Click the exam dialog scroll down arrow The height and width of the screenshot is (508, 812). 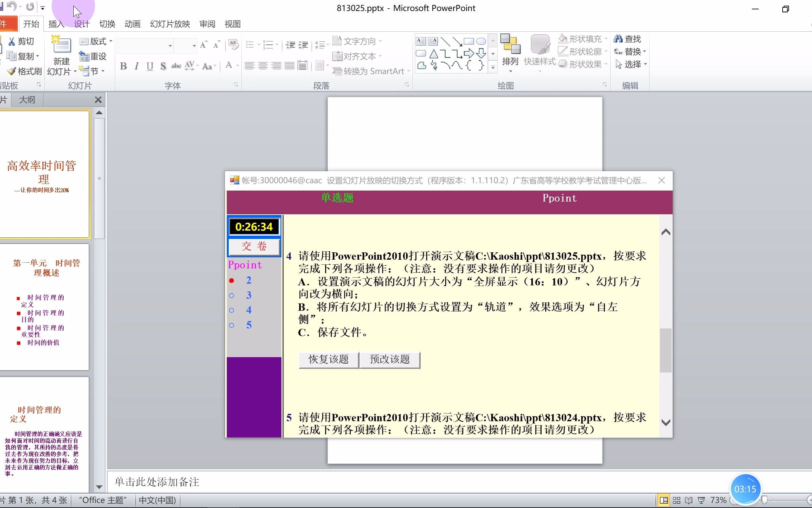coord(666,422)
